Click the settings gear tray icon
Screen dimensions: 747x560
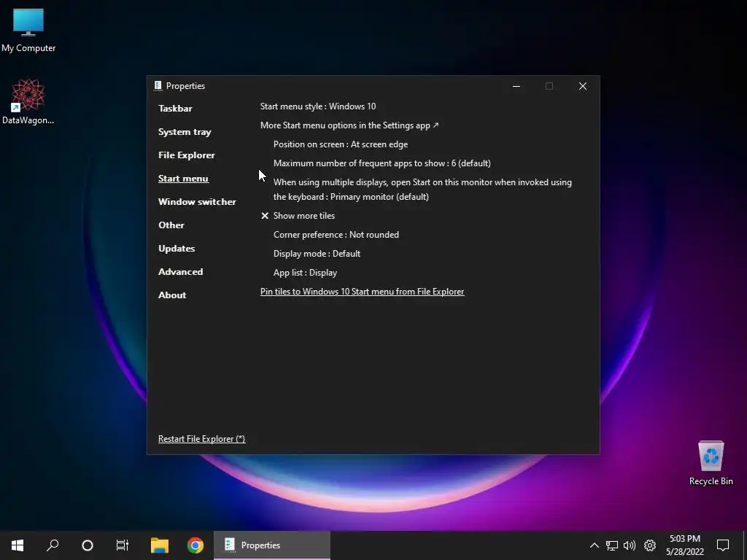point(650,545)
